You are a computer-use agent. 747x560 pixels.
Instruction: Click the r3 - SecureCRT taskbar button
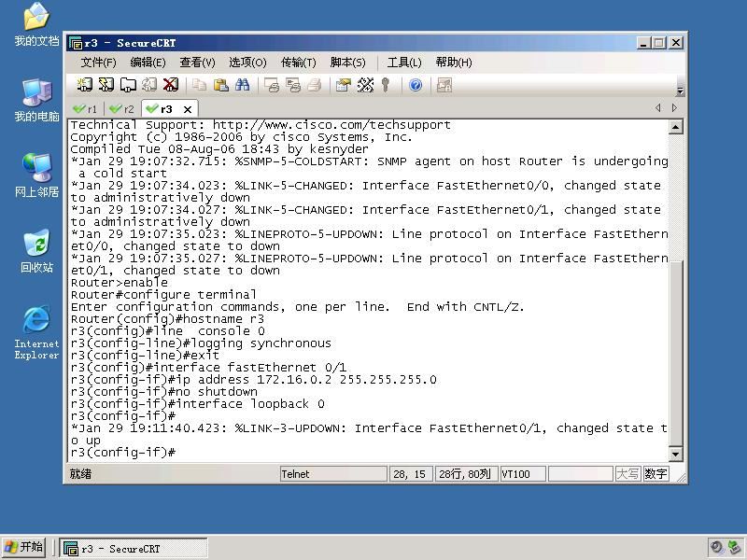click(x=134, y=548)
